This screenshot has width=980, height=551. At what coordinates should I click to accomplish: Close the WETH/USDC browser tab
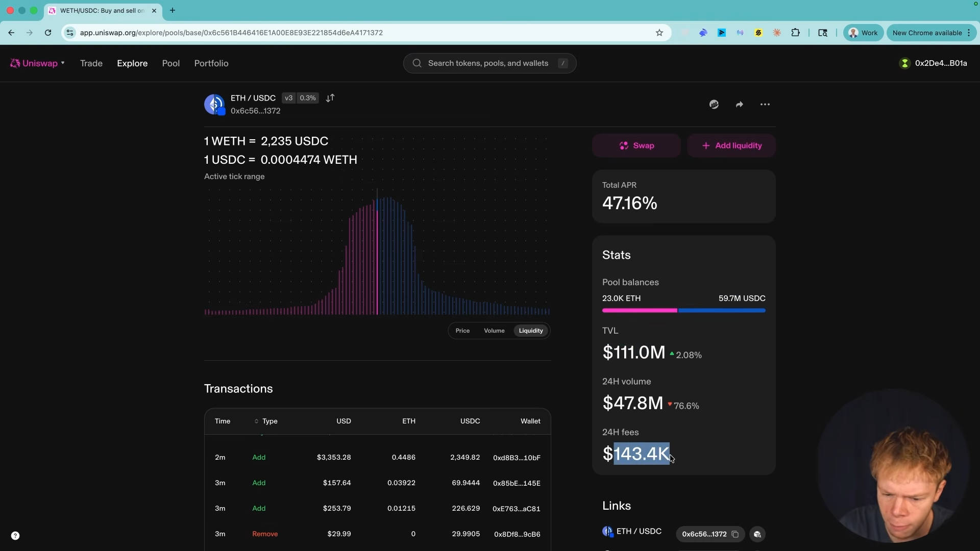tap(154, 10)
